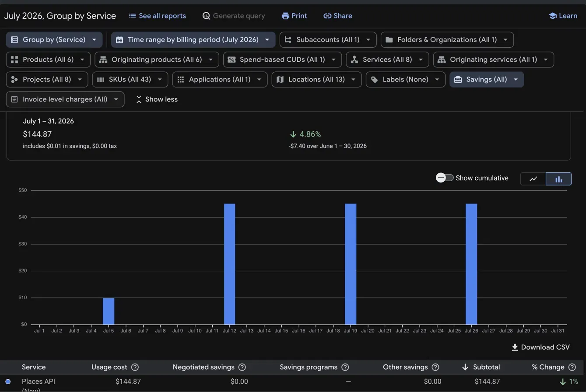Expand the Projects (All 8) filter
Viewport: 586px width, 392px height.
(x=47, y=80)
